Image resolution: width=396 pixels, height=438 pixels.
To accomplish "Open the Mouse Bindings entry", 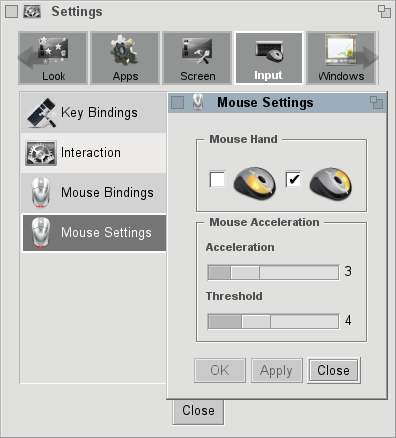I will 94,193.
